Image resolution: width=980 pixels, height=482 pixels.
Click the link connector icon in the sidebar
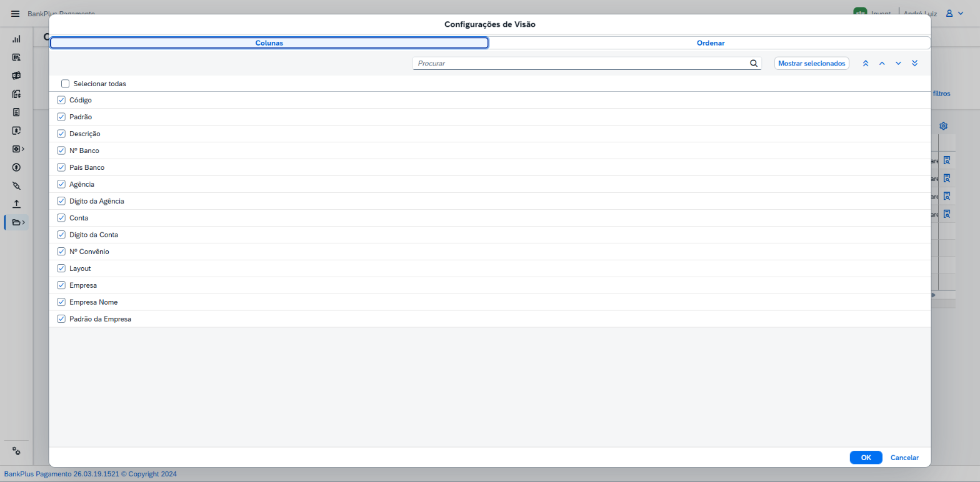(x=16, y=185)
